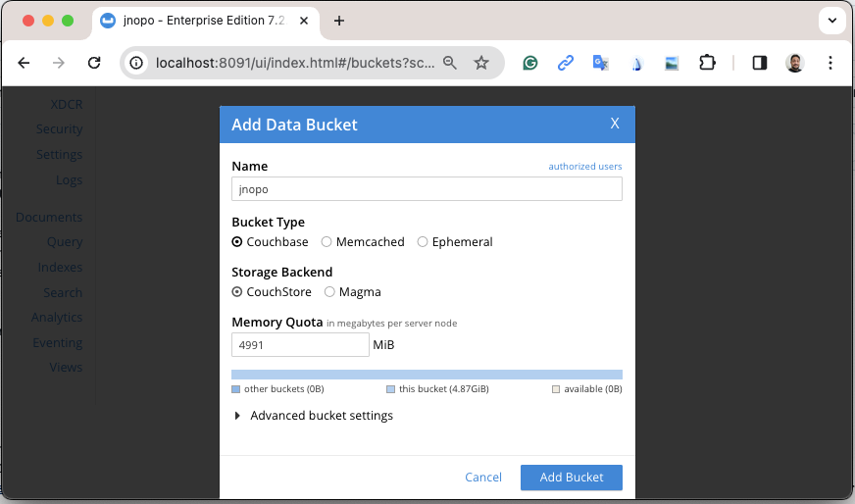Click the other buckets legend swatch

(236, 389)
